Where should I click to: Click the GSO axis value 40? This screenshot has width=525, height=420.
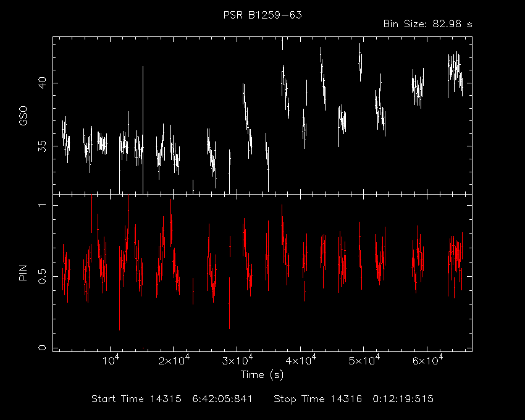[42, 83]
